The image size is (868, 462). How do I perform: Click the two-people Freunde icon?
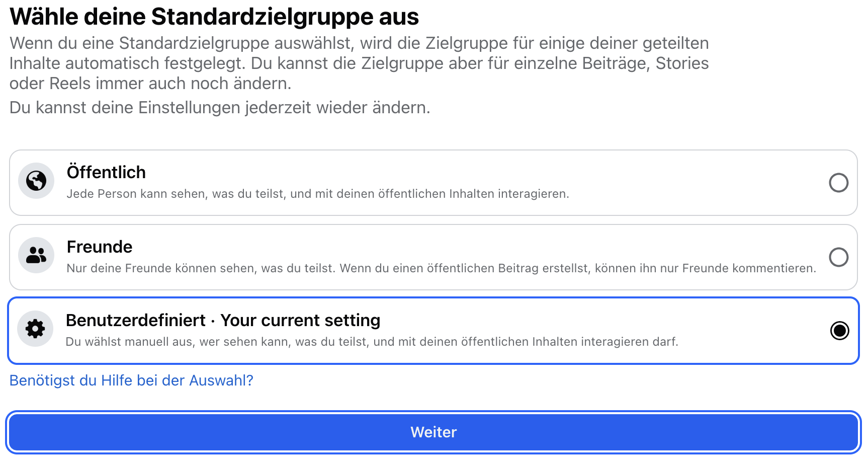point(36,255)
